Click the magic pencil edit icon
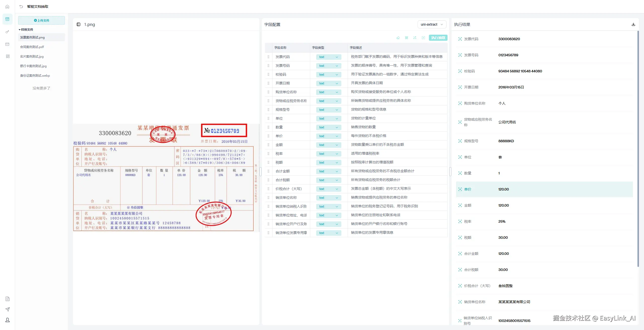 (x=415, y=38)
